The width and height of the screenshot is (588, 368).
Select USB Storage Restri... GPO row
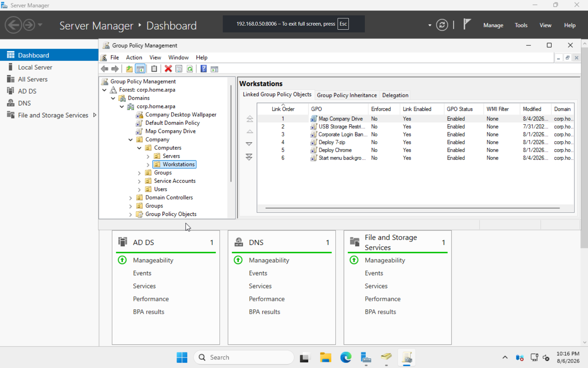(416, 127)
